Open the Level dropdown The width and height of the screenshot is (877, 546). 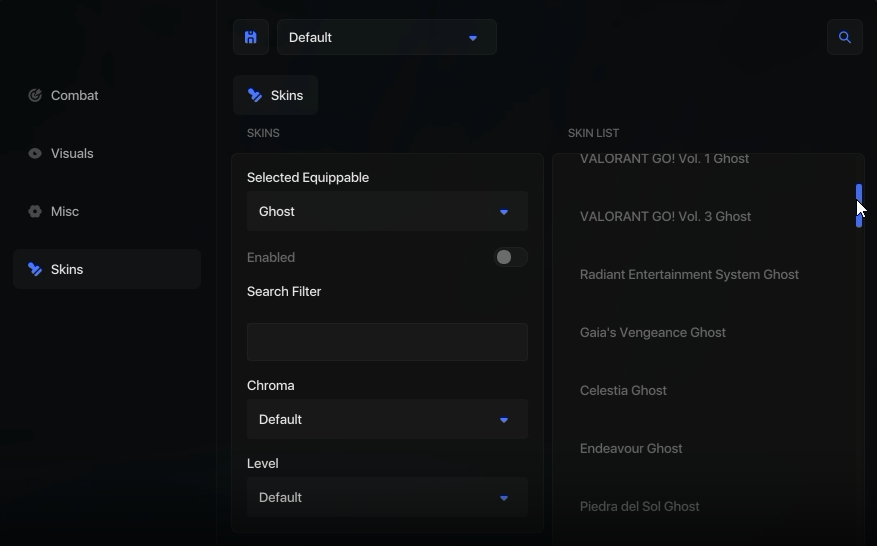(x=387, y=497)
